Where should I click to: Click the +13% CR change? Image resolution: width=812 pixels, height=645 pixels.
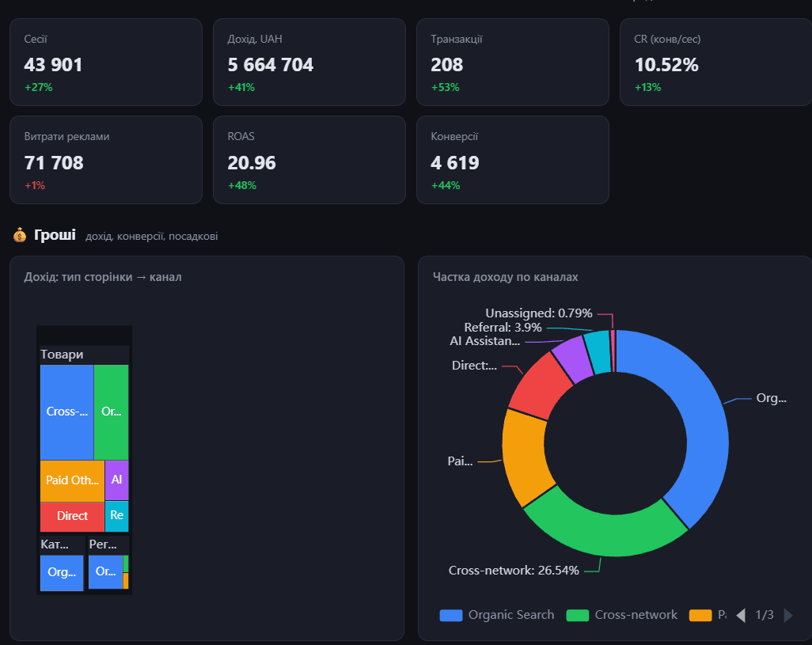(648, 88)
